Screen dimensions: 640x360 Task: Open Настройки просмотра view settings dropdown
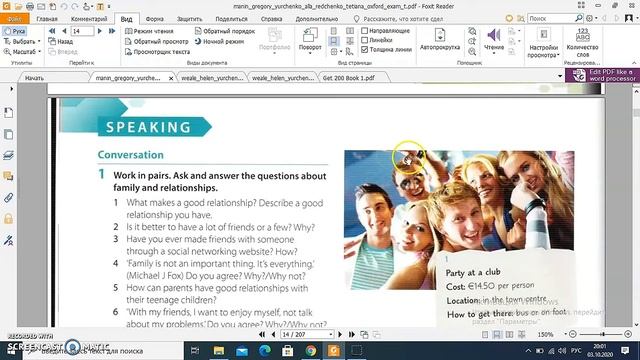543,43
